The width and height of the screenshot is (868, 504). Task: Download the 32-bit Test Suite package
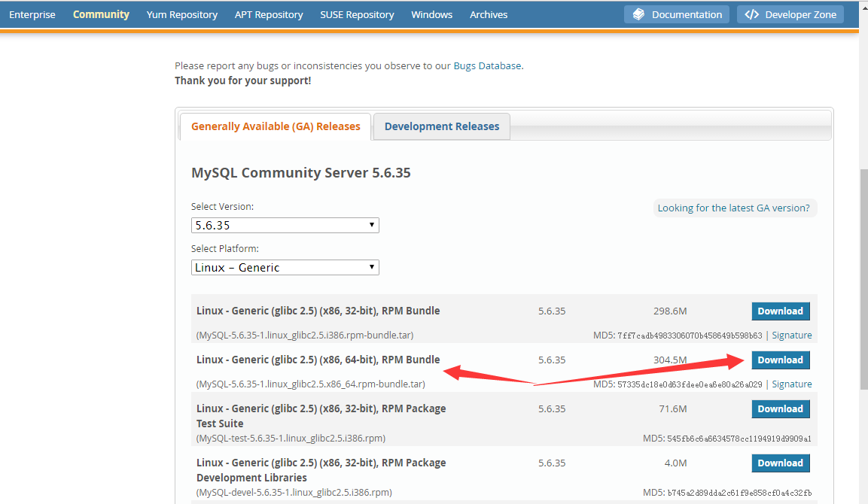(781, 409)
